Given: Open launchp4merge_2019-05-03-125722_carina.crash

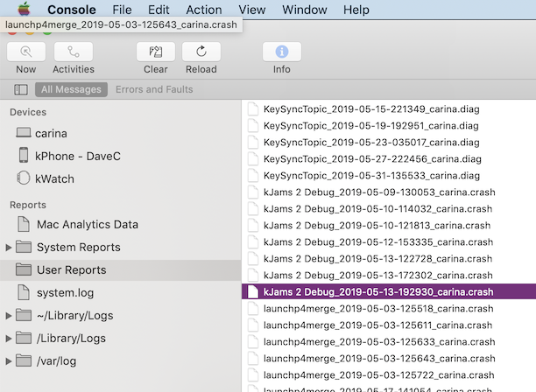Looking at the screenshot, I should (378, 374).
